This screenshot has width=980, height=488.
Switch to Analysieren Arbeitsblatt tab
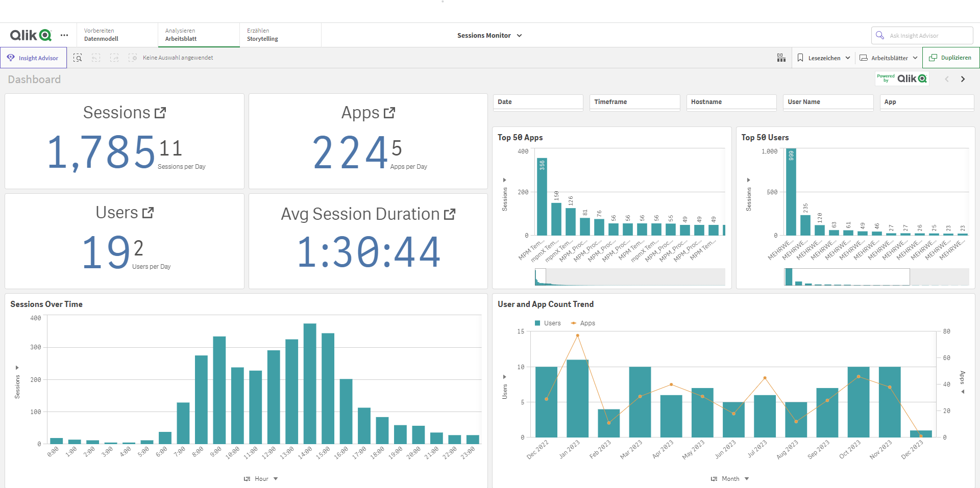click(199, 35)
